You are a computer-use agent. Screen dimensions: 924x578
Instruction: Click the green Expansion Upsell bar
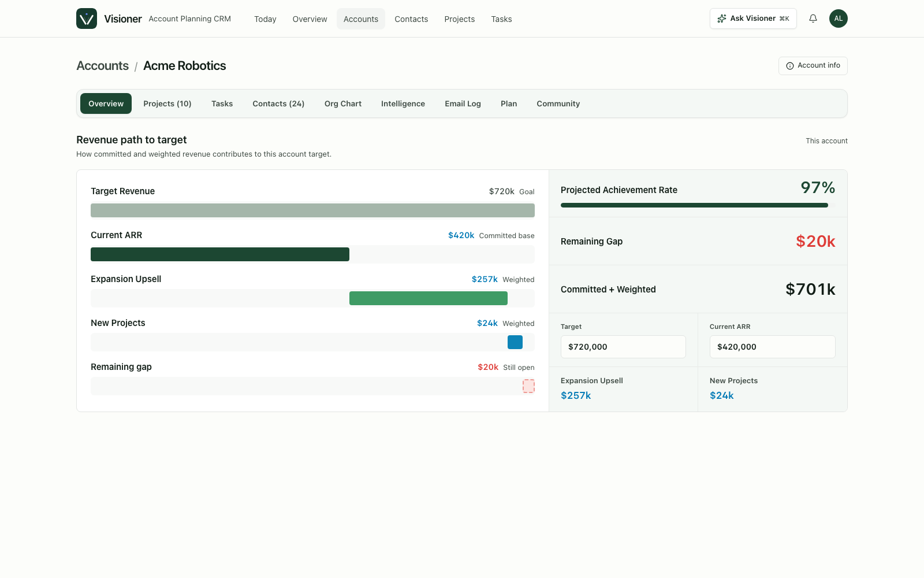tap(429, 298)
